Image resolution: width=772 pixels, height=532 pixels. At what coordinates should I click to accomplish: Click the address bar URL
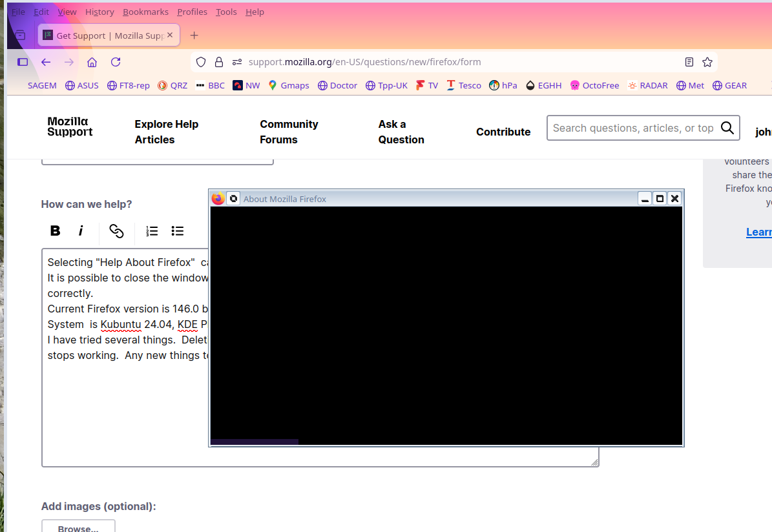coord(364,62)
